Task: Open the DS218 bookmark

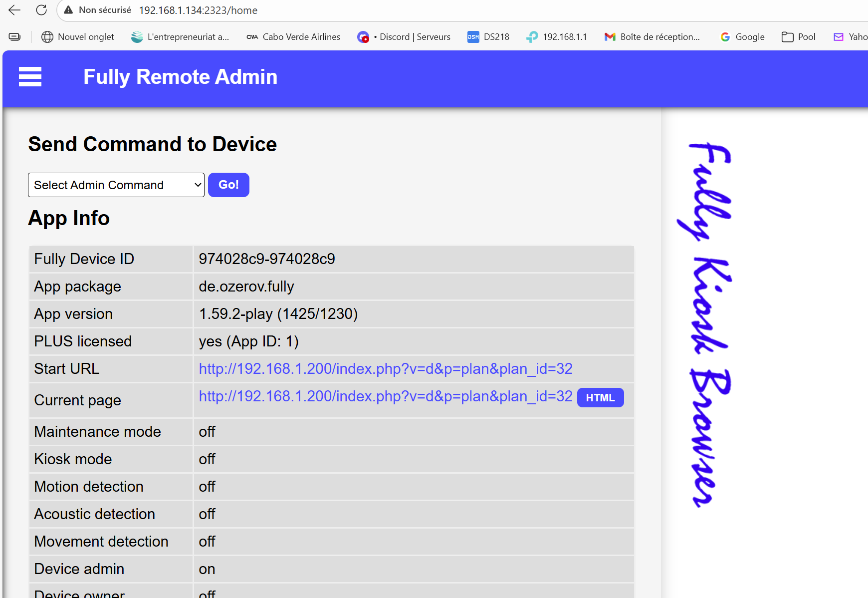Action: [x=488, y=37]
